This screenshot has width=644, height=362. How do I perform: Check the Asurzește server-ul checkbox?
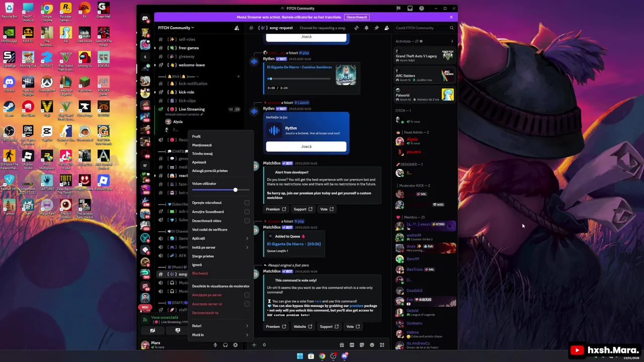[247, 304]
